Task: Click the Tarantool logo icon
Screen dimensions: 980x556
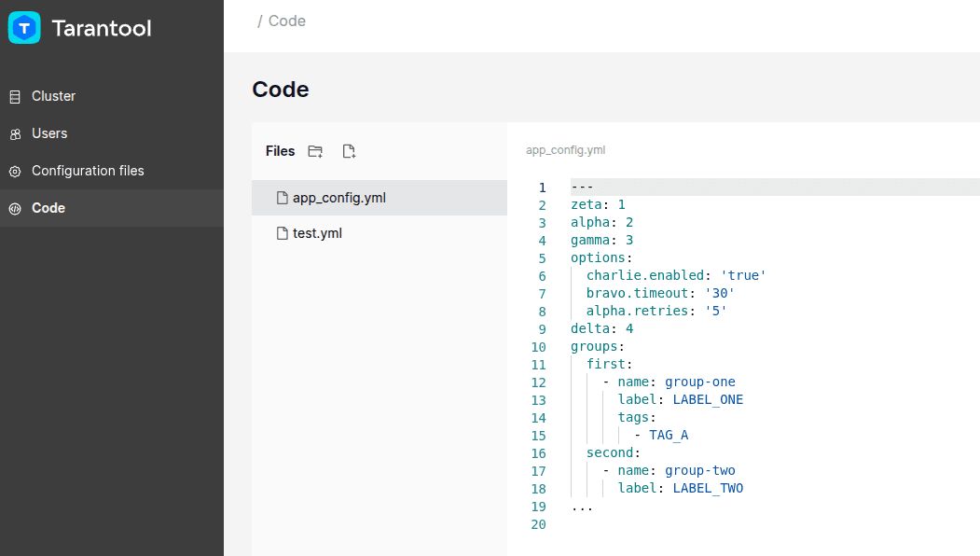Action: [x=24, y=28]
